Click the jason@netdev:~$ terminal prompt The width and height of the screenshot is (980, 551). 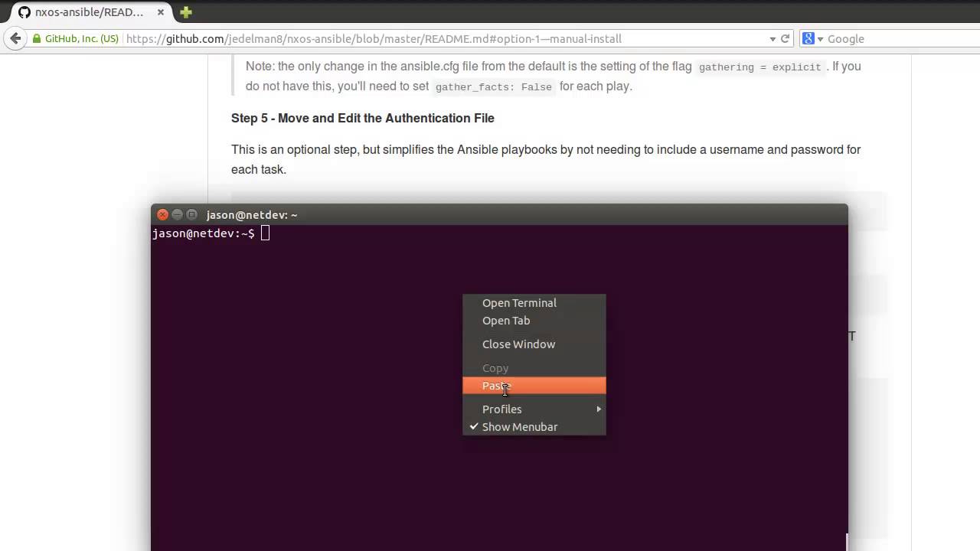pos(204,233)
